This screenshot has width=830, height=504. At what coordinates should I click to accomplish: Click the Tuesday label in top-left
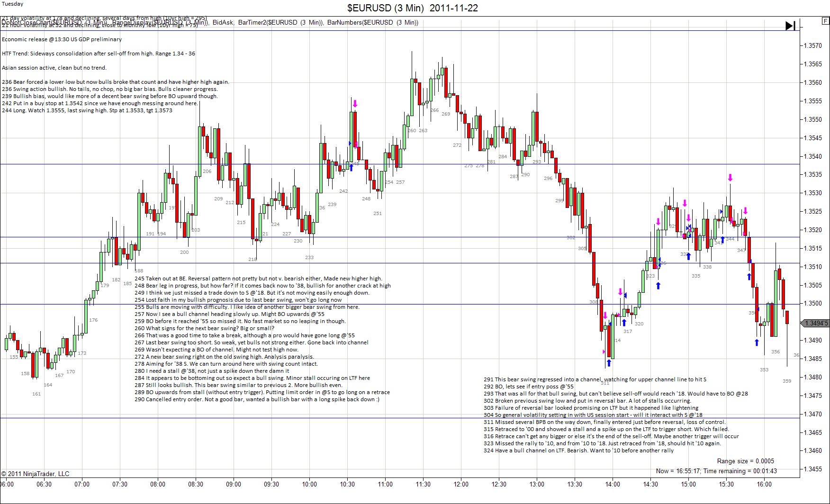pyautogui.click(x=13, y=4)
